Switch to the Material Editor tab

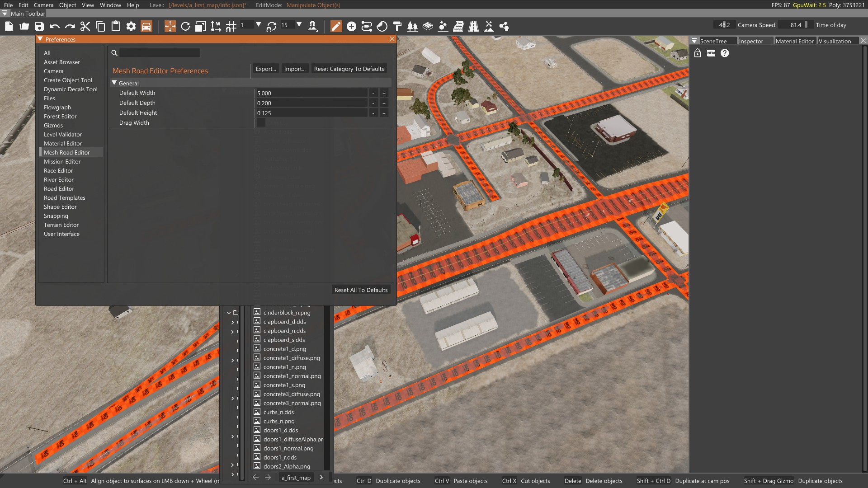coord(794,41)
